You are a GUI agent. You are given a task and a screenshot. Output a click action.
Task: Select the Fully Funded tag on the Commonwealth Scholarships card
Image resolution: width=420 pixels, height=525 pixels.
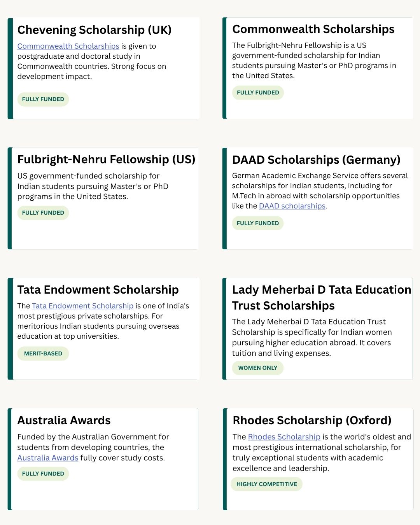point(258,93)
